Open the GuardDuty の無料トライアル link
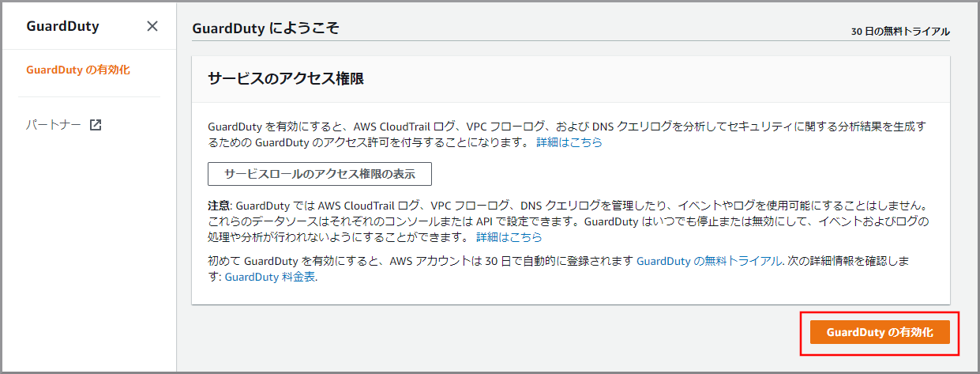 709,260
